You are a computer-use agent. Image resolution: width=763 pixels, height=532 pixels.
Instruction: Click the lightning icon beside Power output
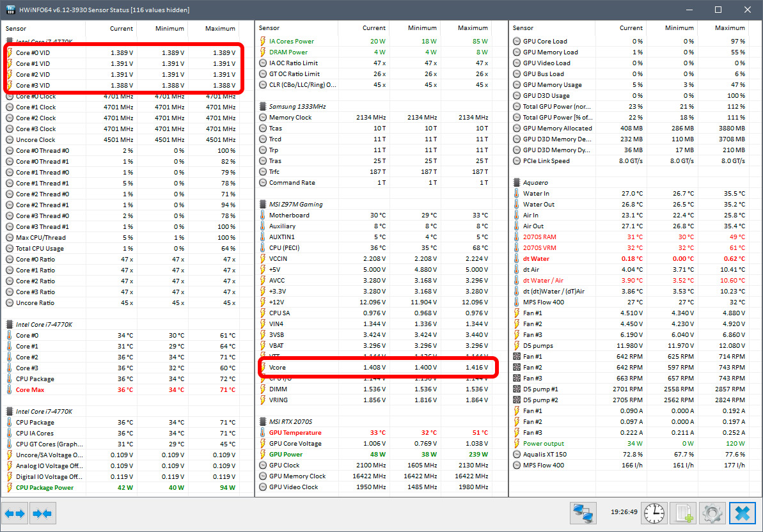(517, 444)
